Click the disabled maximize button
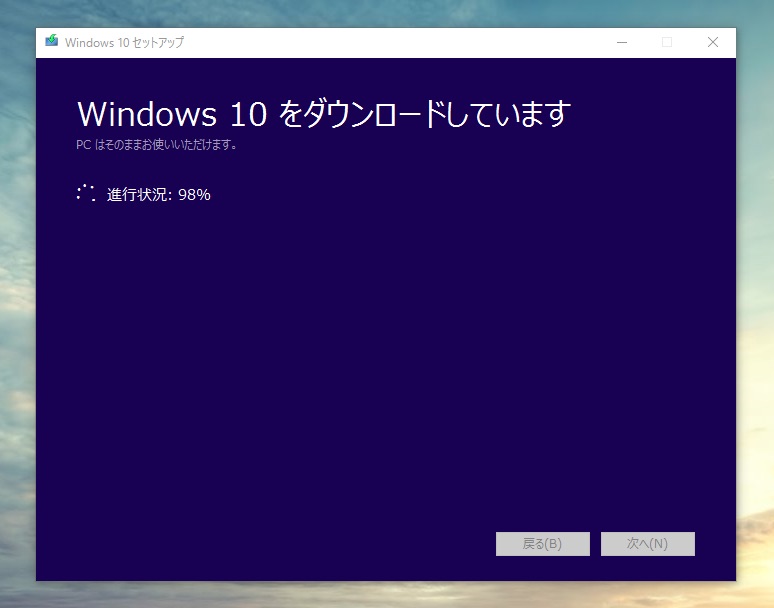 click(x=667, y=42)
